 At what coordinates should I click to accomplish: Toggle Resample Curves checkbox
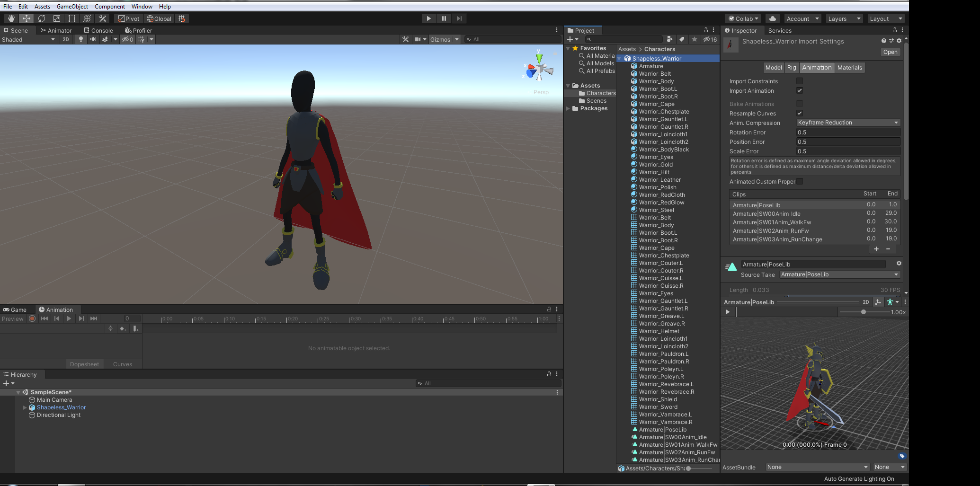[800, 113]
